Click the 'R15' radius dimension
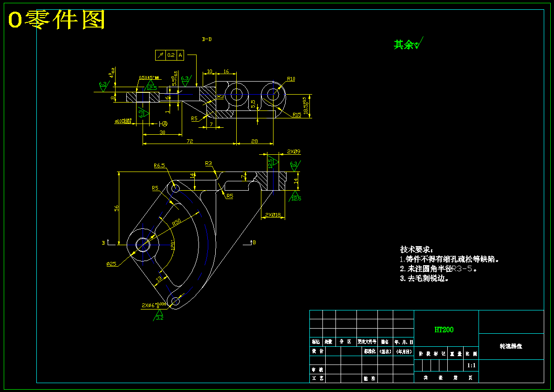The height and width of the screenshot is (392, 554). coord(297,115)
